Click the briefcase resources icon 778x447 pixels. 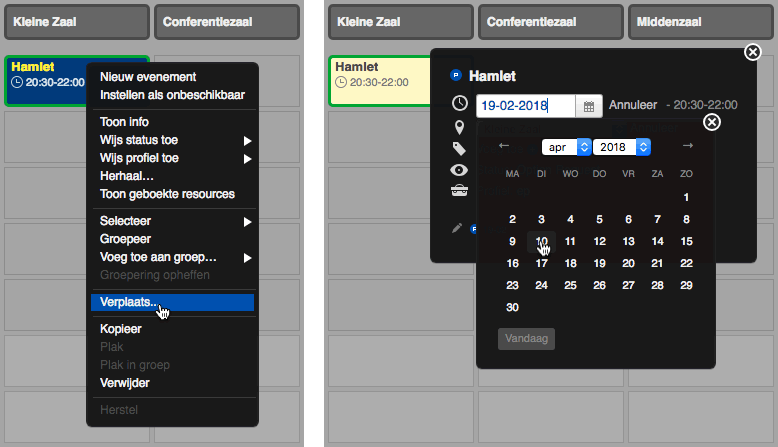pos(460,190)
